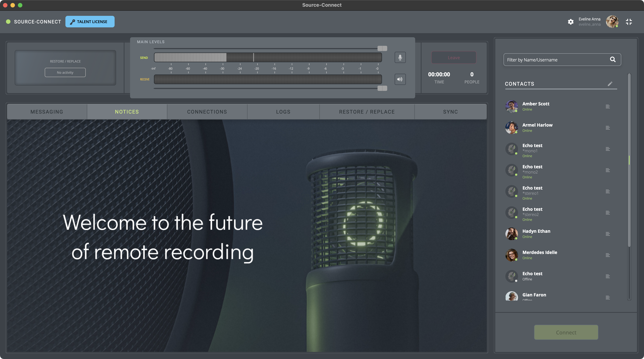Open menu icon for Echo test *mono1
The width and height of the screenshot is (644, 359).
608,149
